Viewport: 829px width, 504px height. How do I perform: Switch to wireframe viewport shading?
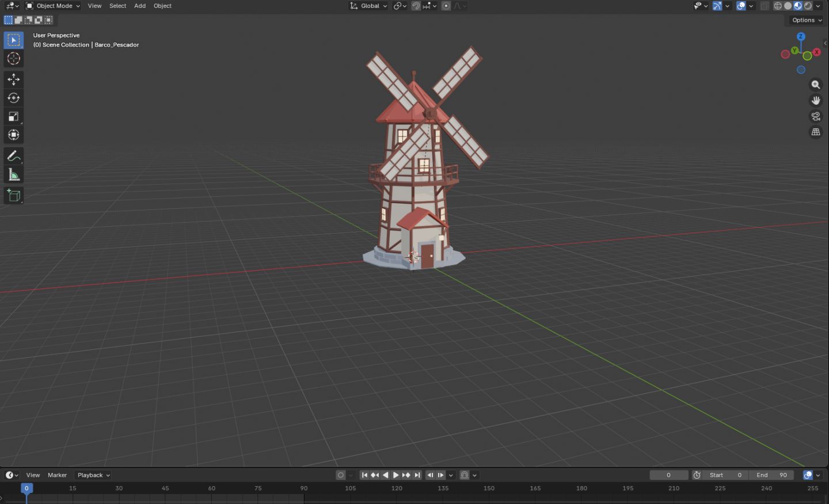(778, 6)
